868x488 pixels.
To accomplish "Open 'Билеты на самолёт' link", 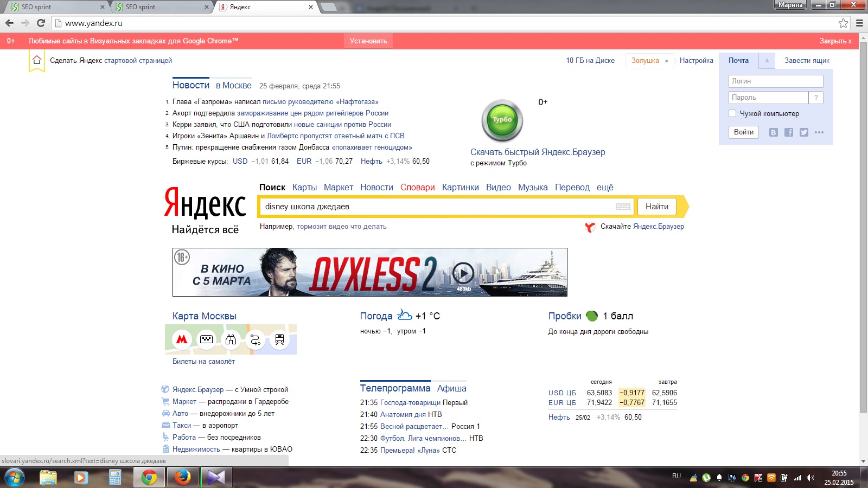I will [x=203, y=361].
